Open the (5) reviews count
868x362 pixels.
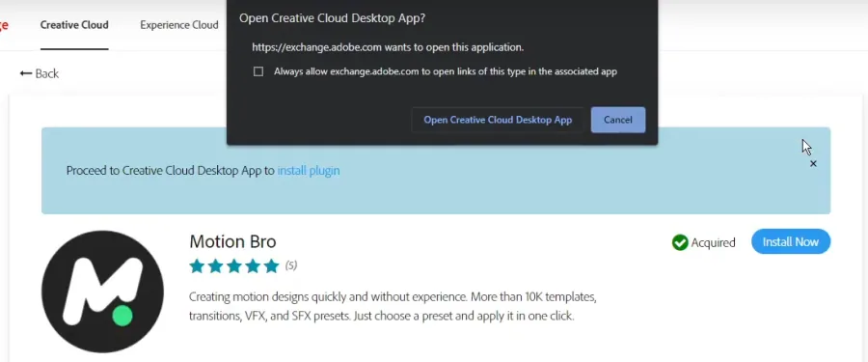pyautogui.click(x=291, y=265)
